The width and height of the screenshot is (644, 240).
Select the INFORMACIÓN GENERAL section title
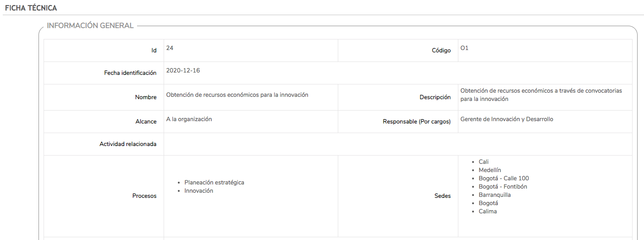[90, 26]
